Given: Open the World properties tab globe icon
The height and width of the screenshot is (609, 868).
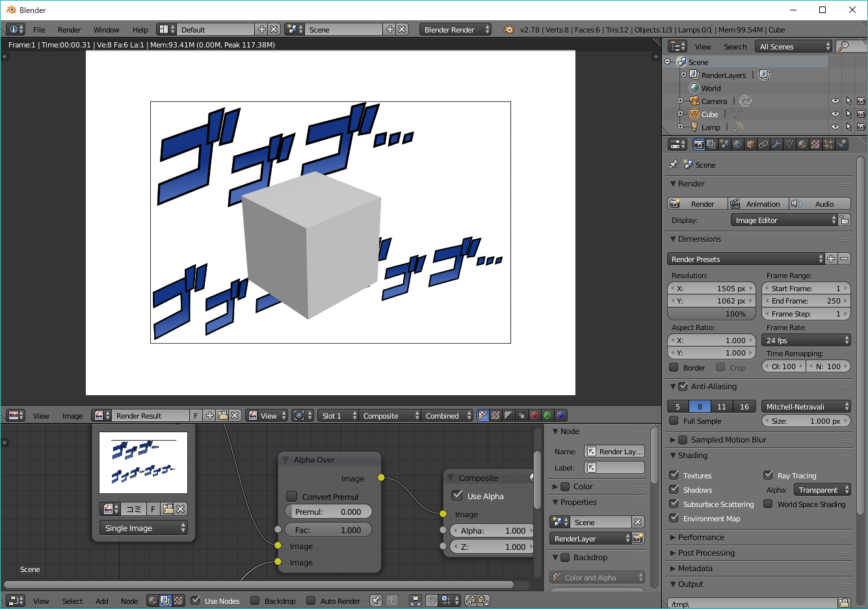Looking at the screenshot, I should click(x=737, y=144).
